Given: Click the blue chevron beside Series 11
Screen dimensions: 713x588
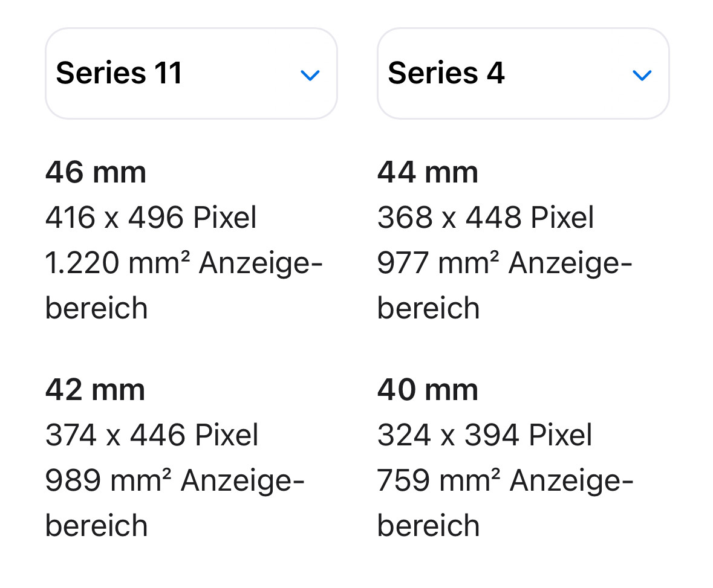Looking at the screenshot, I should [x=310, y=75].
